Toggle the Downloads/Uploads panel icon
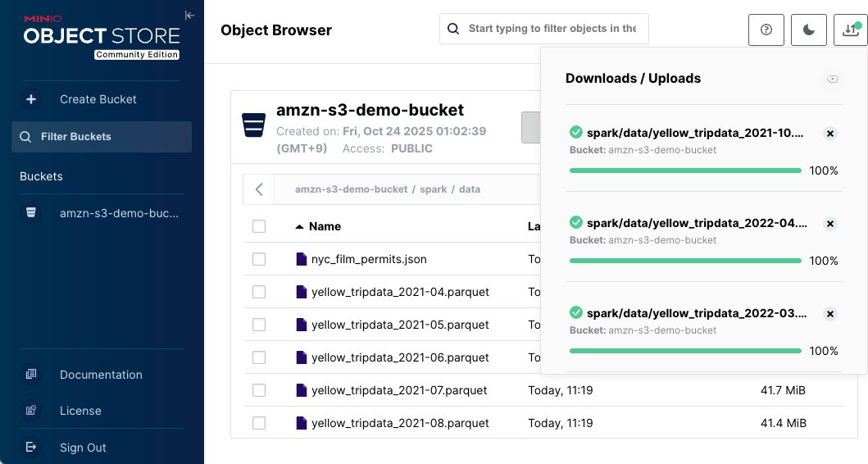The width and height of the screenshot is (868, 464). coord(850,30)
